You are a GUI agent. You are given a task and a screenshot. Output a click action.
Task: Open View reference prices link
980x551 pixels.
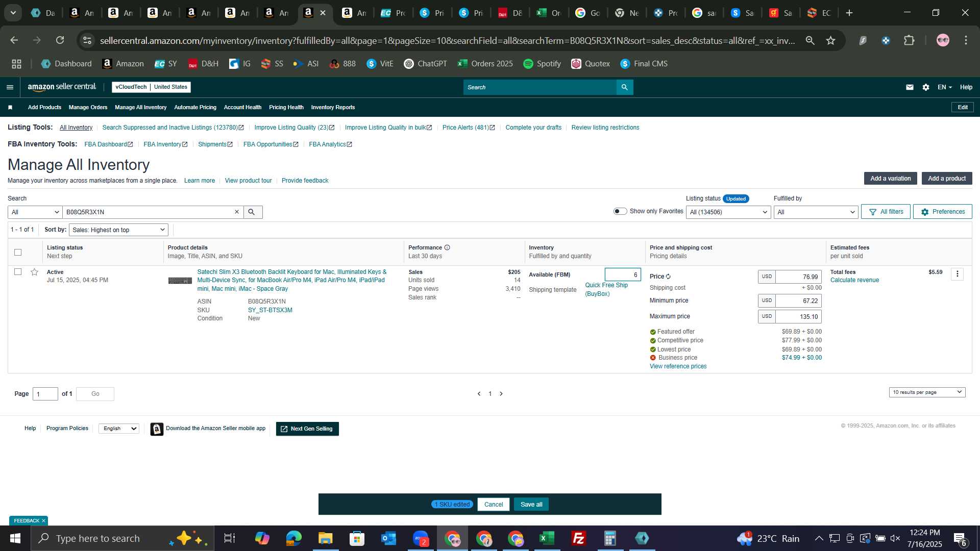click(678, 366)
